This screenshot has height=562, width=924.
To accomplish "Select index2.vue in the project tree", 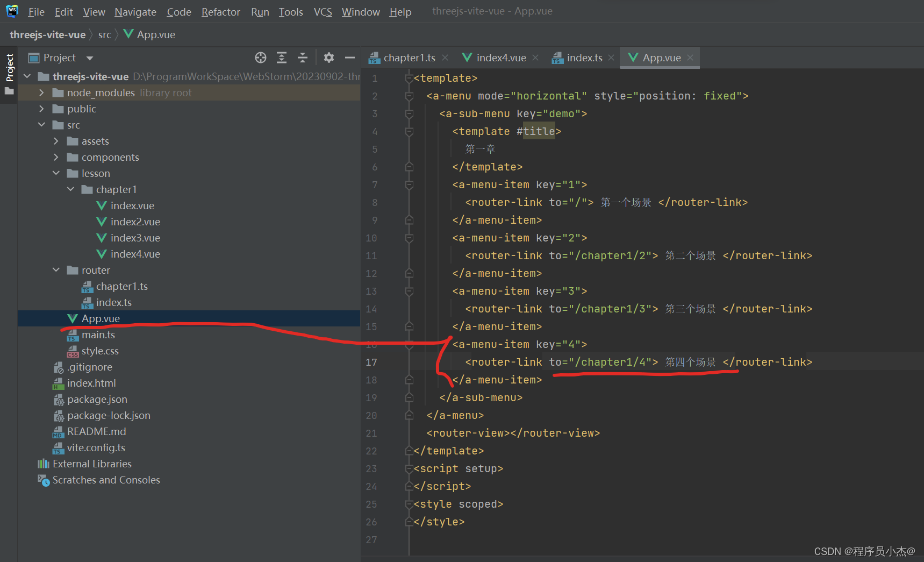I will point(135,222).
